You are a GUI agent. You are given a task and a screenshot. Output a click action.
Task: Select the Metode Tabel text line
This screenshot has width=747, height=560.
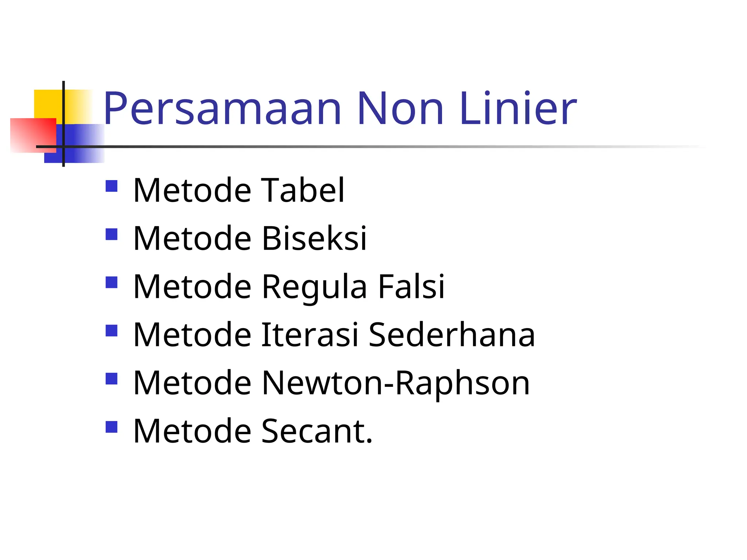tap(239, 190)
